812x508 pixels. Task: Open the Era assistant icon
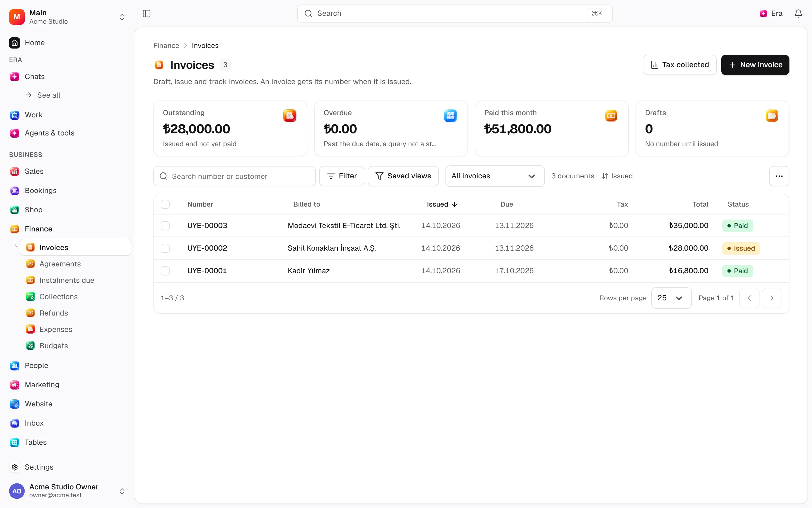(x=771, y=14)
